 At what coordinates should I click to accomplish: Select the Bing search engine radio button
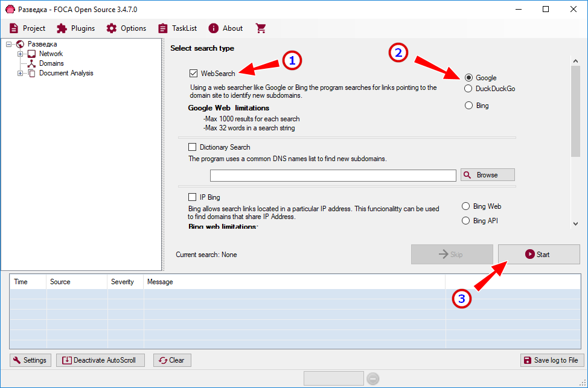(x=468, y=106)
